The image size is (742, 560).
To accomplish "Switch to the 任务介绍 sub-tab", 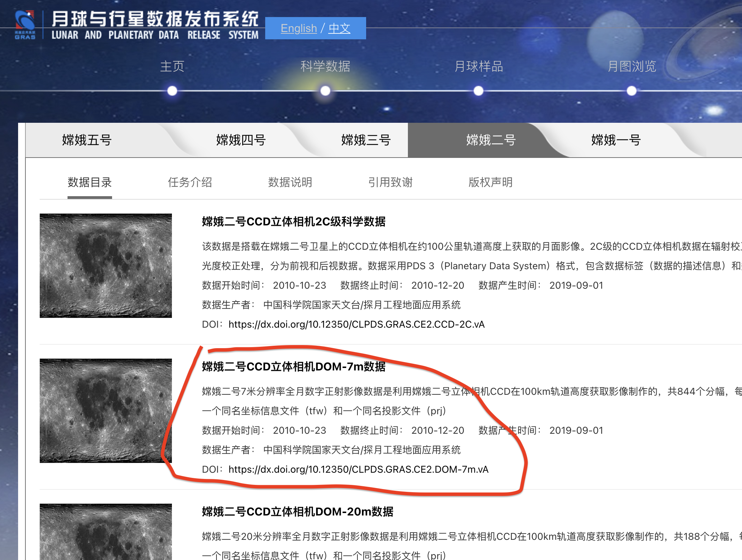I will [x=190, y=182].
